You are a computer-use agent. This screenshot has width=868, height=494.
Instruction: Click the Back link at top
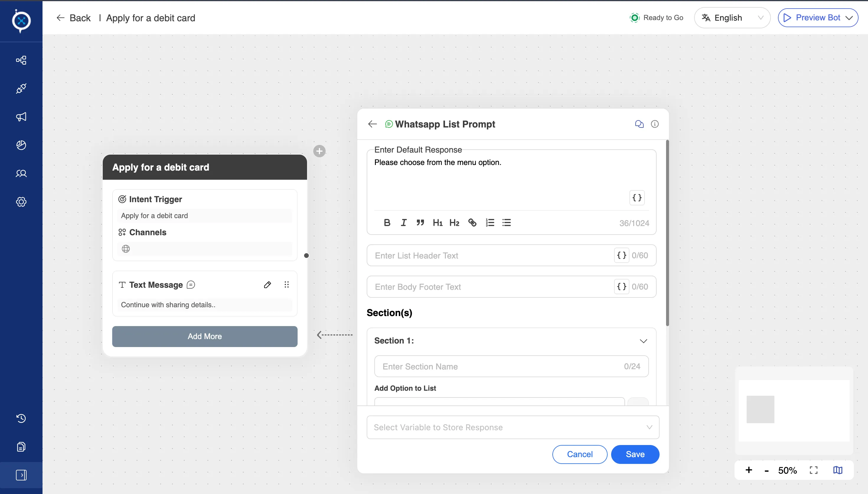tap(74, 18)
